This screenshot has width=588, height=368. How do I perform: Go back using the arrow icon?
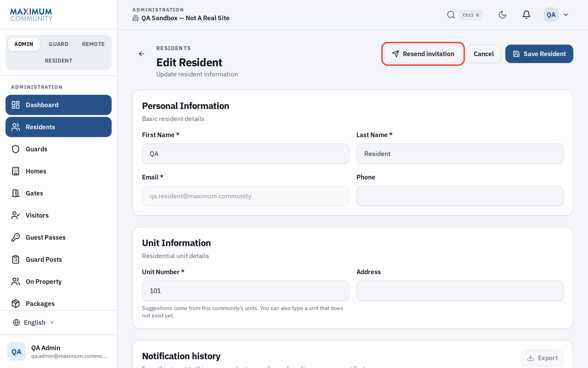[x=141, y=54]
